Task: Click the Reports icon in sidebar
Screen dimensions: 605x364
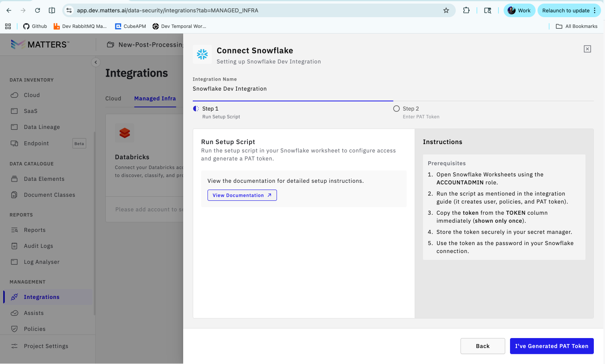Action: pos(14,230)
